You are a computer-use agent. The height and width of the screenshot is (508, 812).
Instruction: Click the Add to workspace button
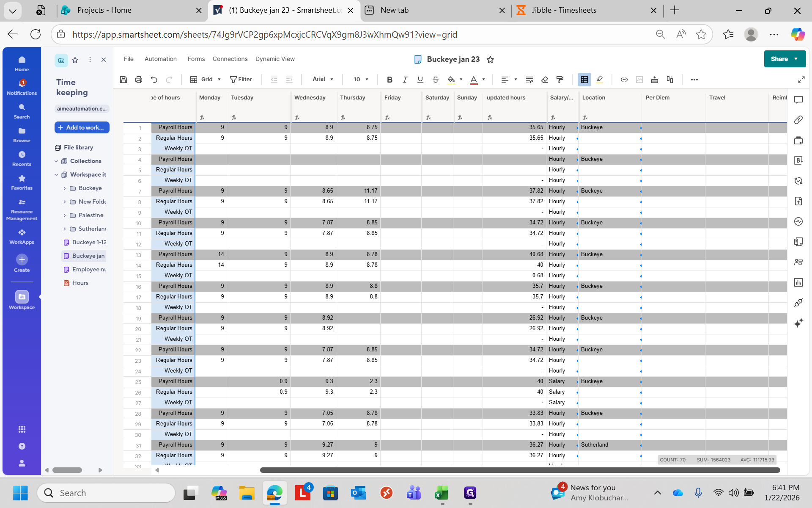click(x=82, y=127)
